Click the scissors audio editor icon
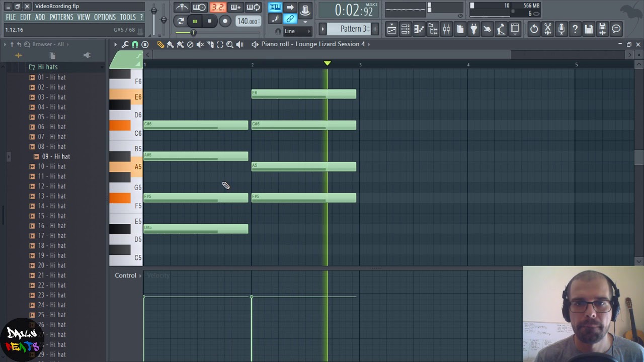The image size is (644, 362). click(547, 29)
